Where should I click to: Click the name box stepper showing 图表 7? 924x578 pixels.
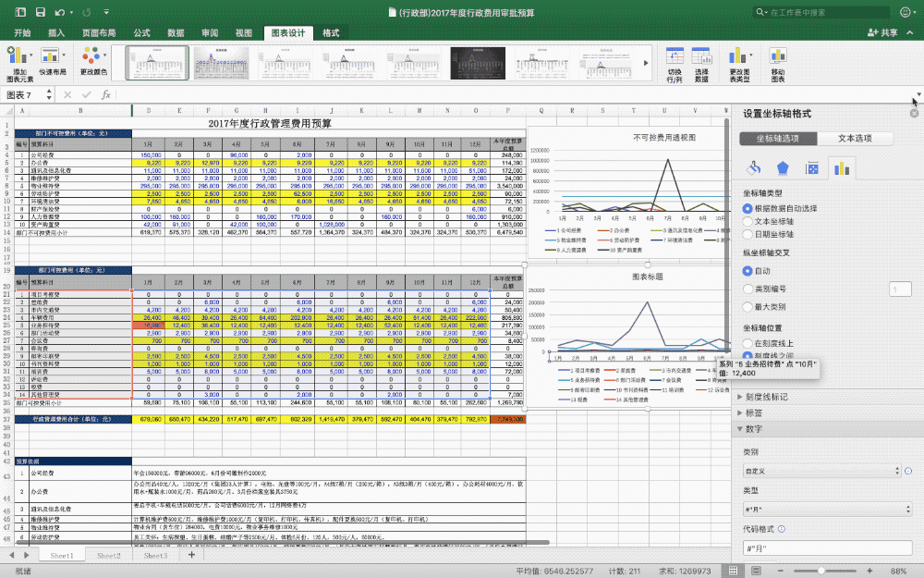pyautogui.click(x=49, y=94)
